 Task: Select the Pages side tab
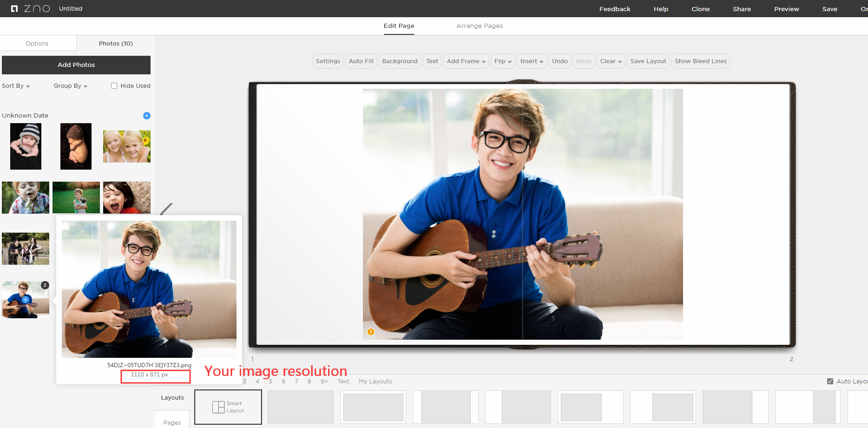click(x=172, y=422)
